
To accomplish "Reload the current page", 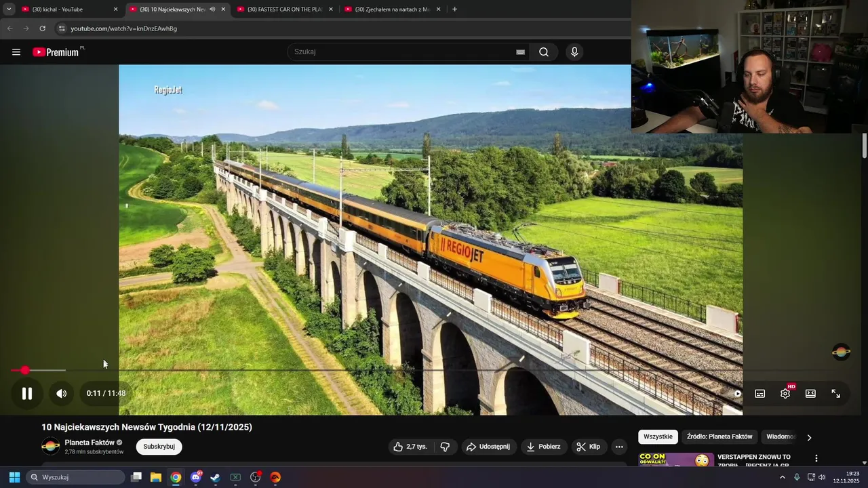I will [42, 28].
